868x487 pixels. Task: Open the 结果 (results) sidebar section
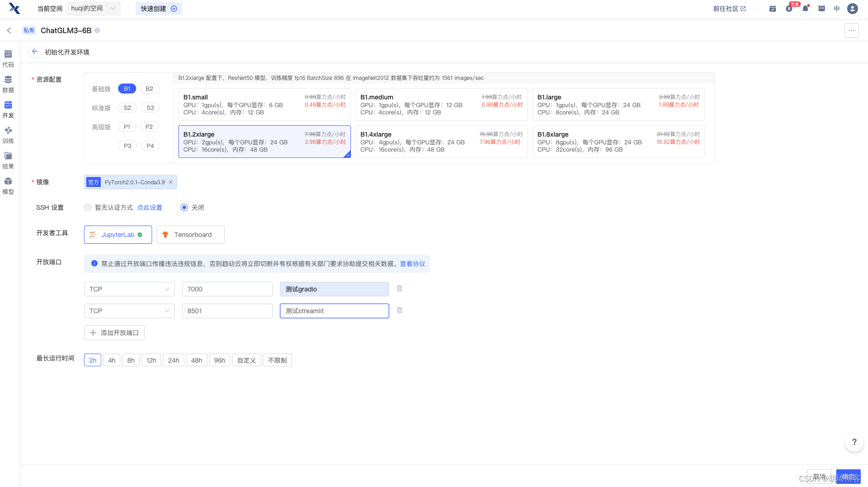point(8,161)
